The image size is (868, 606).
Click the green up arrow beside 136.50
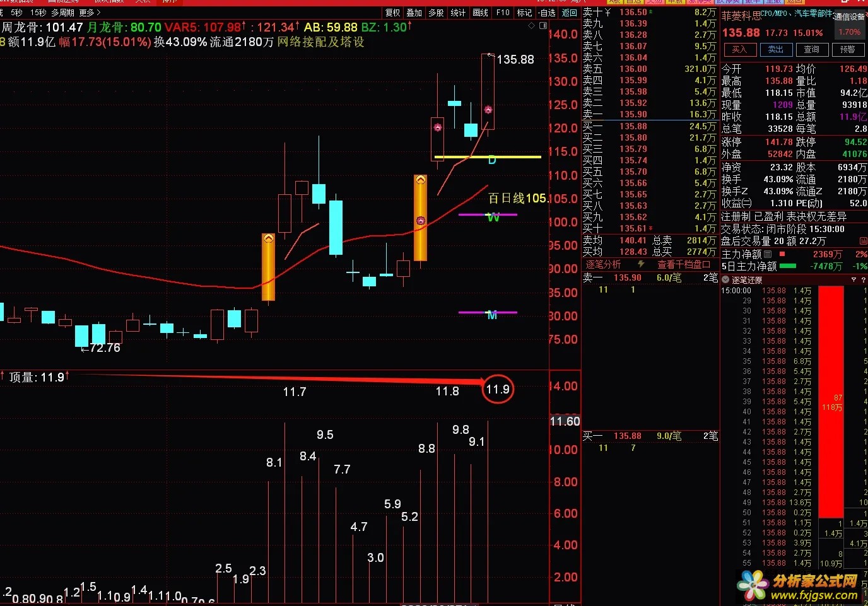[650, 12]
